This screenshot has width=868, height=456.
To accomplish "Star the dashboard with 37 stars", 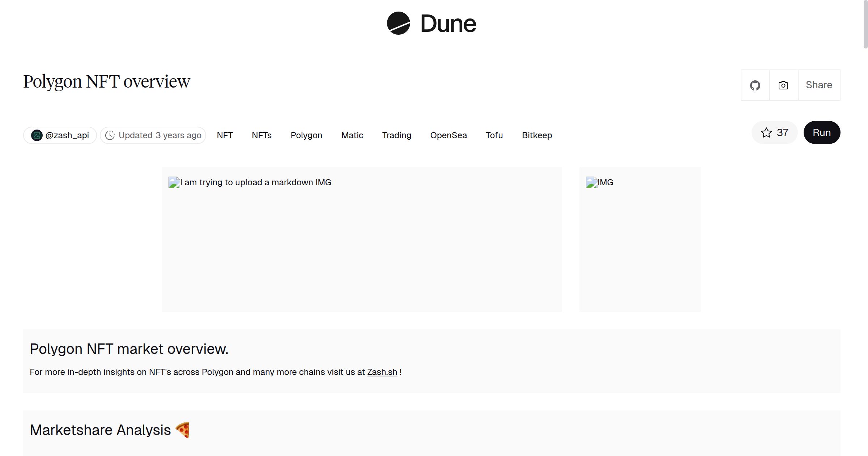I will pyautogui.click(x=774, y=132).
